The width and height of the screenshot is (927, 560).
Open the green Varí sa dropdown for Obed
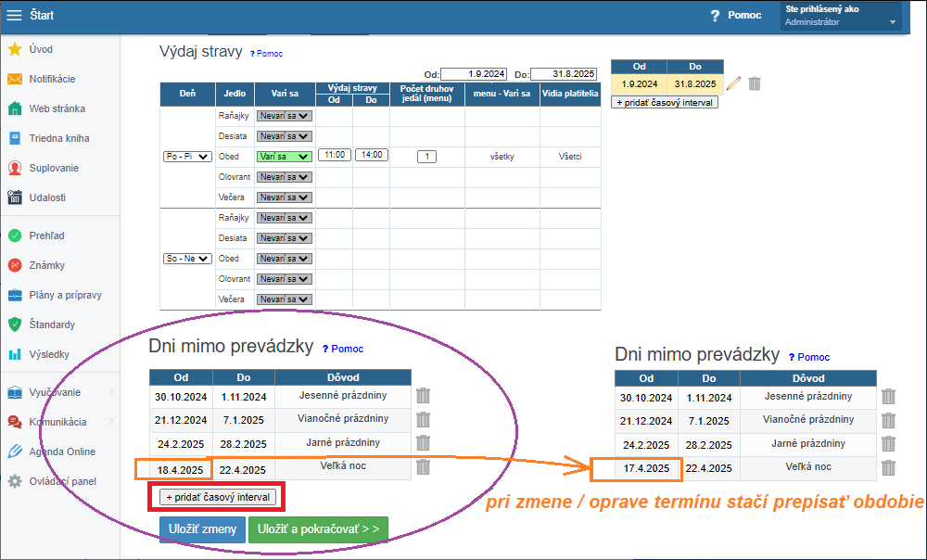284,157
